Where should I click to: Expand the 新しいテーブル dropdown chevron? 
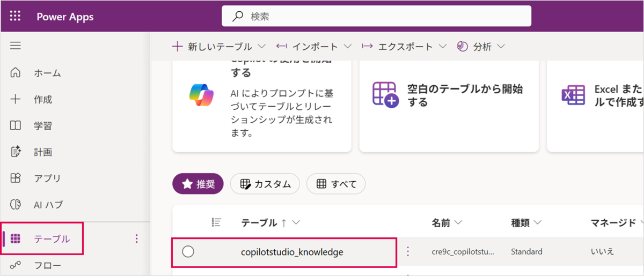coord(261,47)
